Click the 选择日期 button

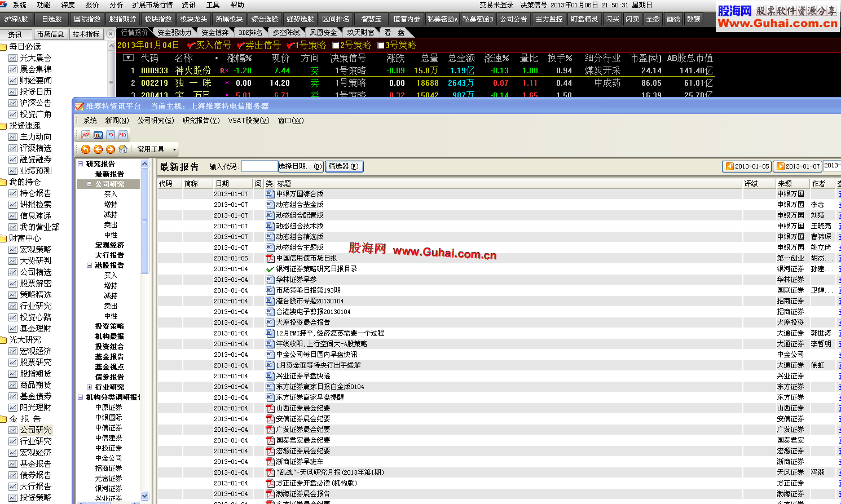(301, 166)
